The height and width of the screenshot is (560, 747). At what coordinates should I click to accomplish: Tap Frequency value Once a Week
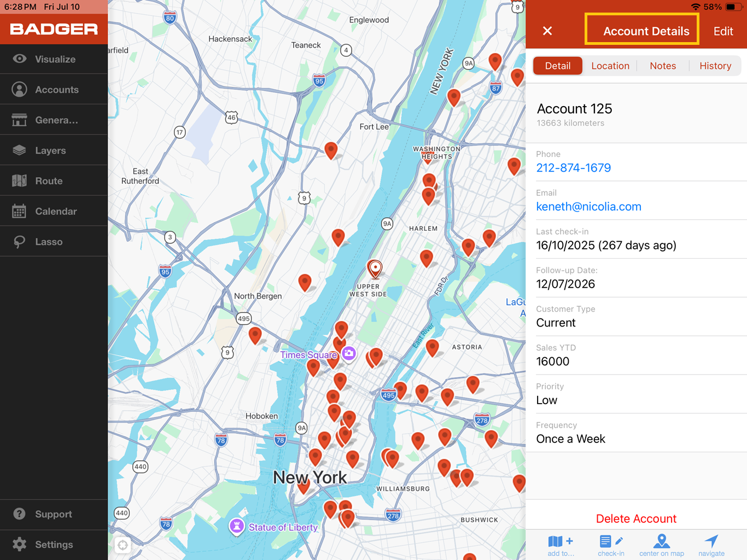pyautogui.click(x=570, y=439)
